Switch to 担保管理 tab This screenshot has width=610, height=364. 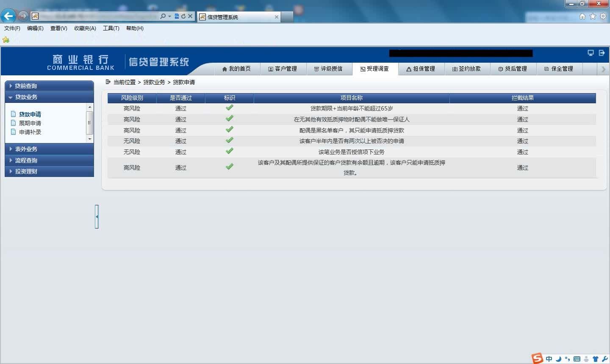point(421,69)
